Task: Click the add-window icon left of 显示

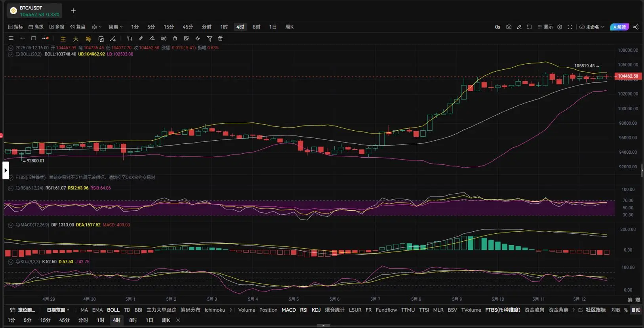Action: 529,27
